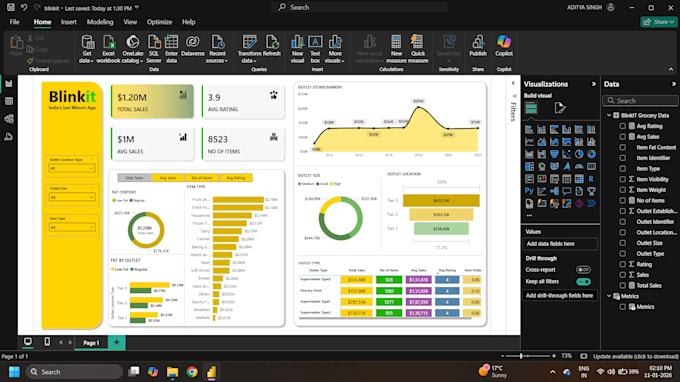Switch to mobile layout at bottom
Screen dimensions: 680x382
coord(47,342)
